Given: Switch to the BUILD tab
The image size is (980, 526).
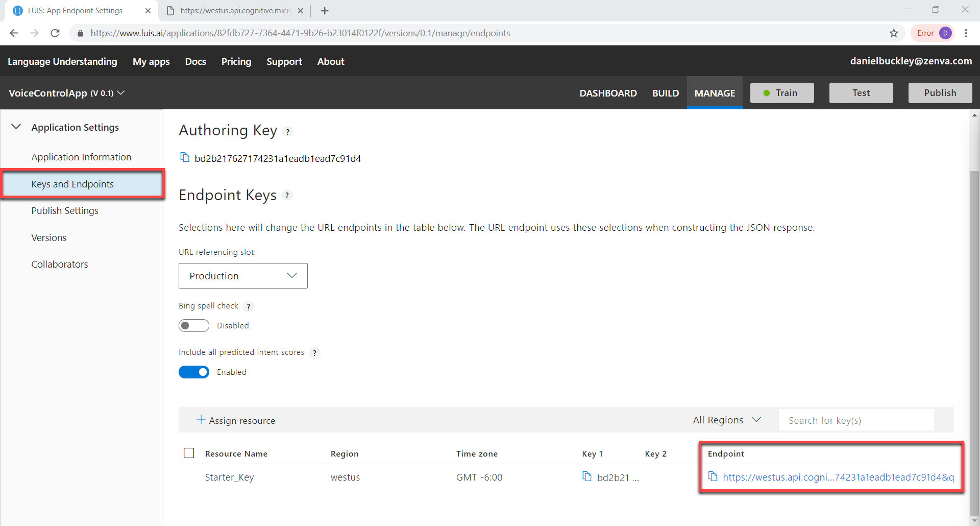Looking at the screenshot, I should (x=666, y=93).
